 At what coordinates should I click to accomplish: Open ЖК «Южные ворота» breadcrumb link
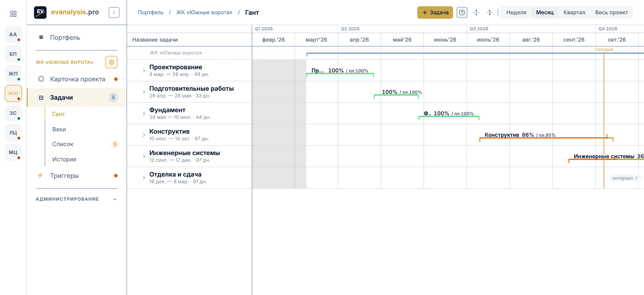(204, 13)
